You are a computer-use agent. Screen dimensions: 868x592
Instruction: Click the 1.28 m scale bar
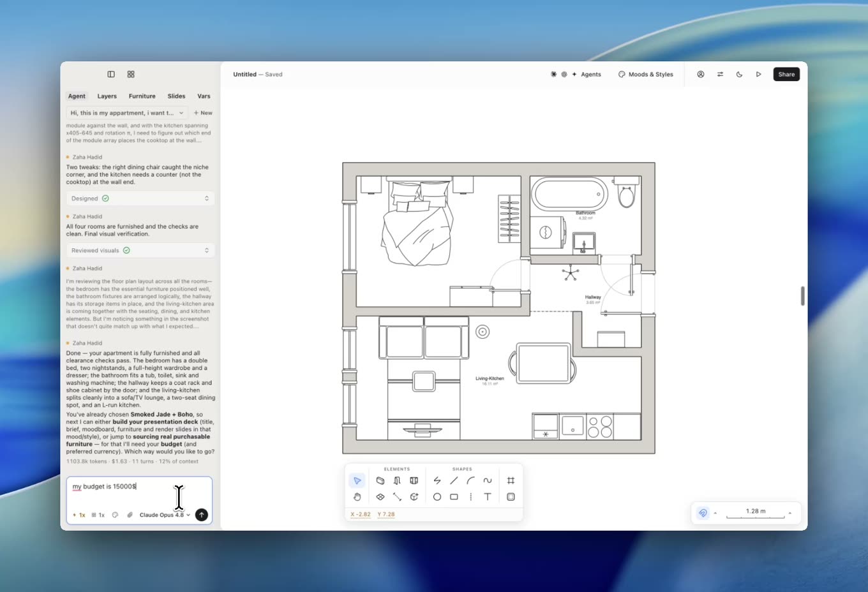coord(756,513)
